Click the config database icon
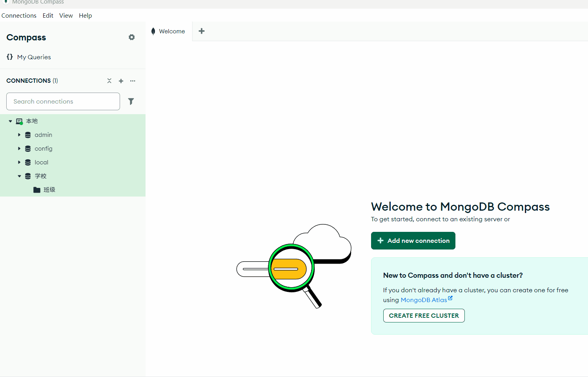Viewport: 588px width, 377px height. pos(28,149)
